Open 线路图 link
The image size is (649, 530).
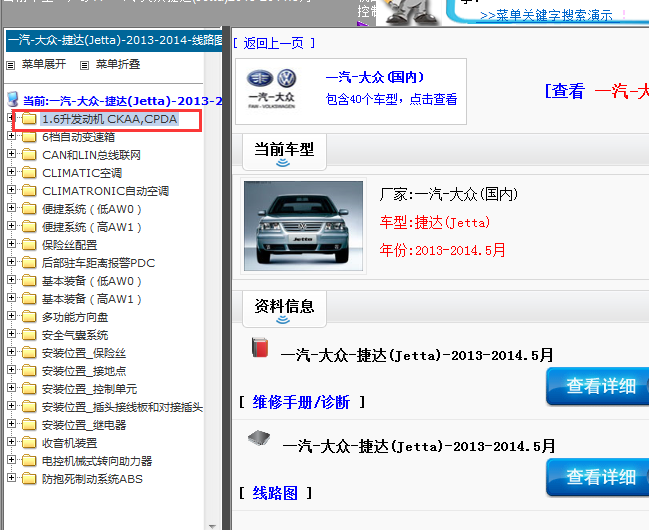(275, 493)
